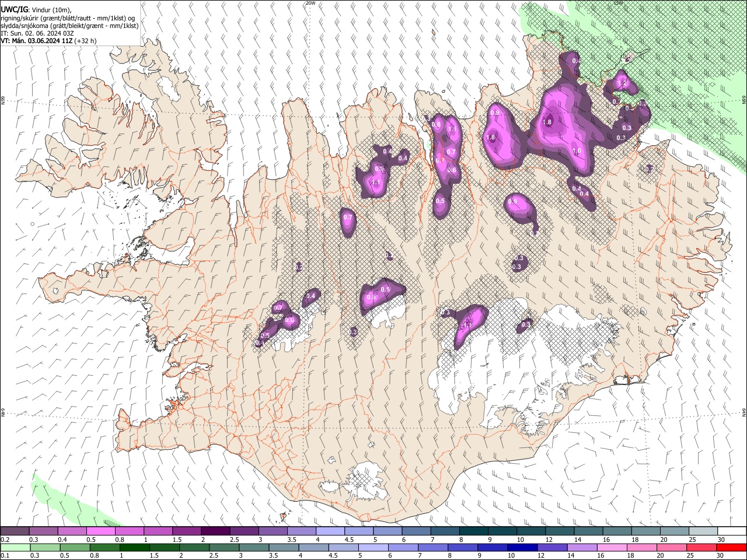Click the 'slydda/snjókoma' legend description line
The height and width of the screenshot is (560, 747).
69,26
